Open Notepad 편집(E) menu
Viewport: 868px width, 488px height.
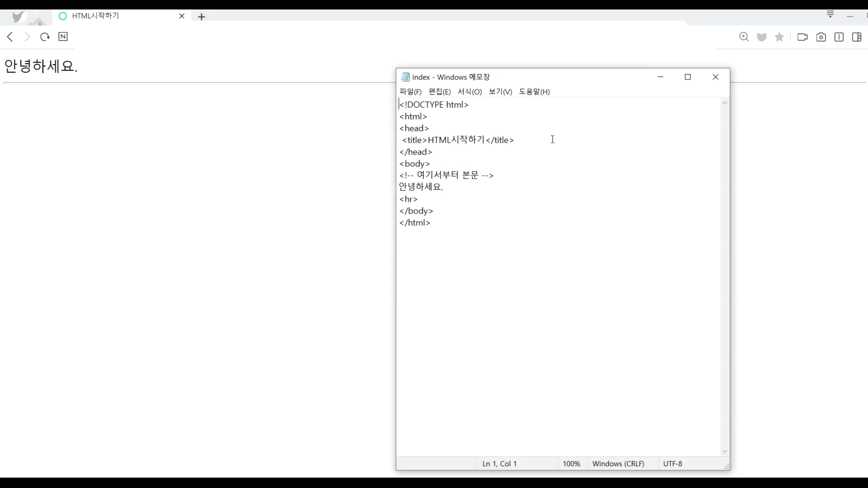pos(439,92)
